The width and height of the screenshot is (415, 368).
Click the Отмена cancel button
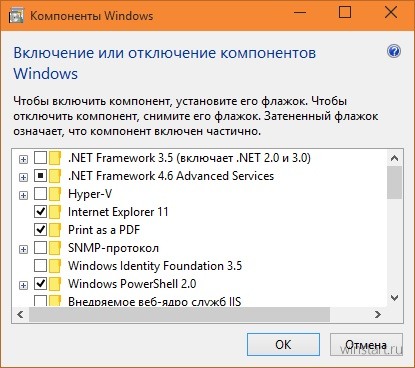[366, 345]
